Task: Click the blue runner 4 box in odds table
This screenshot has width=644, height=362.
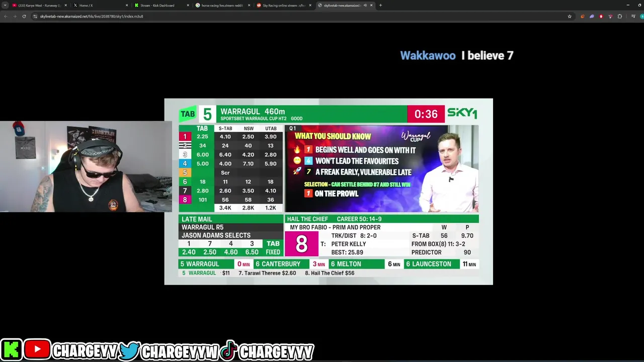Action: 185,163
